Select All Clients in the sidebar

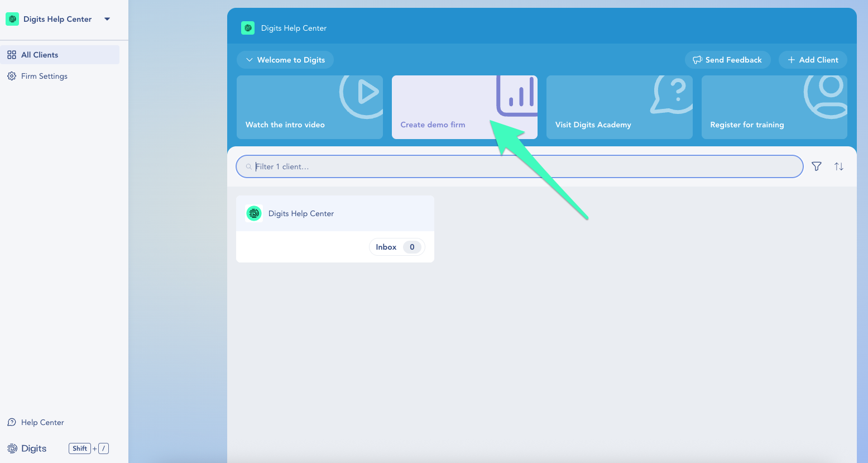point(60,55)
